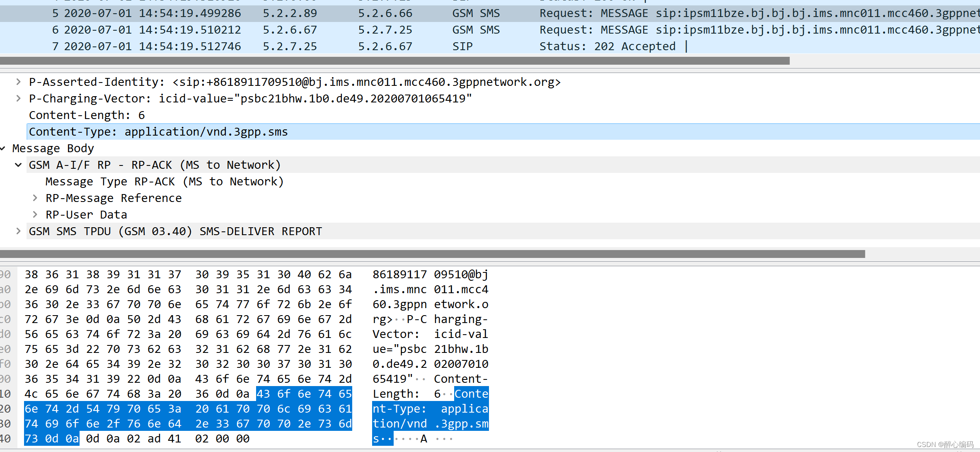Click ASCII text '86189117' in hex pane
The width and height of the screenshot is (980, 452).
tap(399, 274)
